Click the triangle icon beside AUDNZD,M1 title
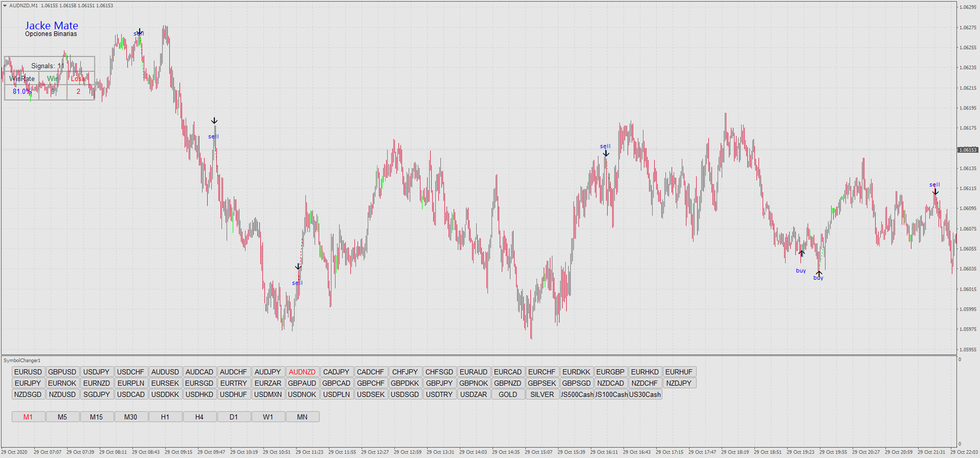Image resolution: width=980 pixels, height=458 pixels. click(5, 6)
